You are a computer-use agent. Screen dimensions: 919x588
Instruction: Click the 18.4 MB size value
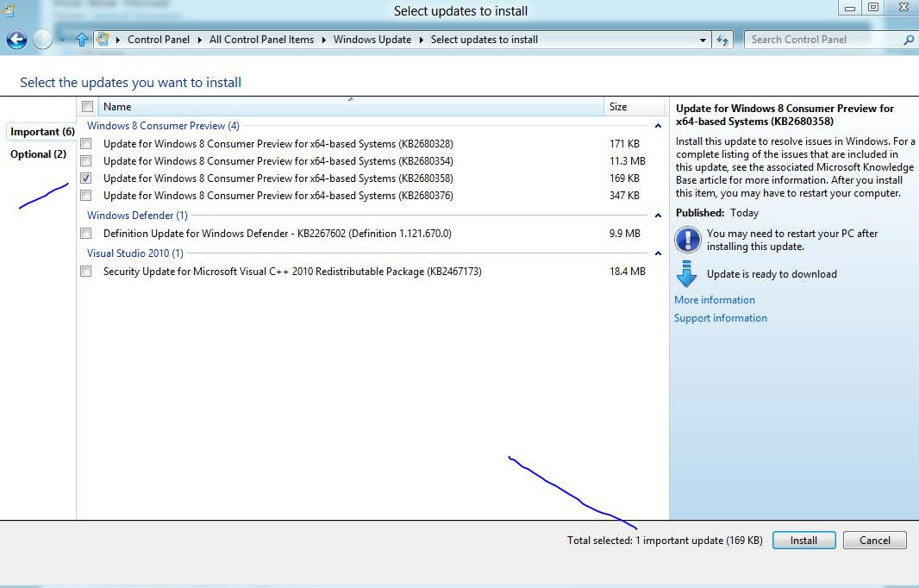(627, 272)
